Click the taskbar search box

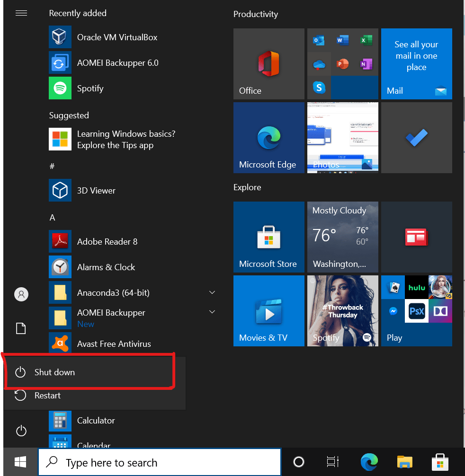(159, 462)
